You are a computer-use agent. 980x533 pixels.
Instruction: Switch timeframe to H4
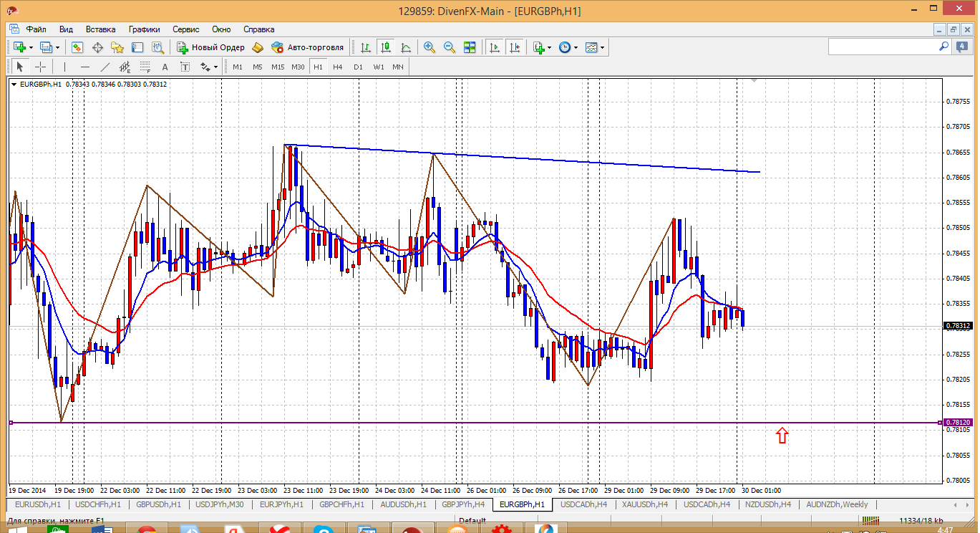338,67
